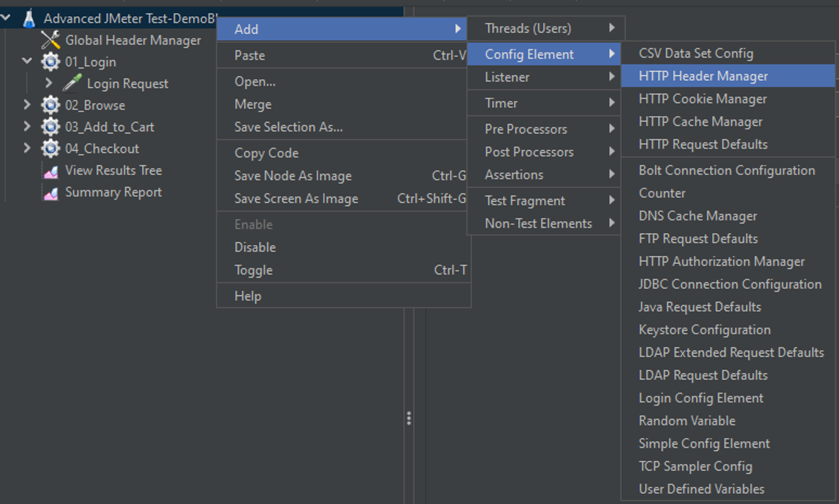Image resolution: width=839 pixels, height=504 pixels.
Task: Select Add in the context menu
Action: (x=342, y=29)
